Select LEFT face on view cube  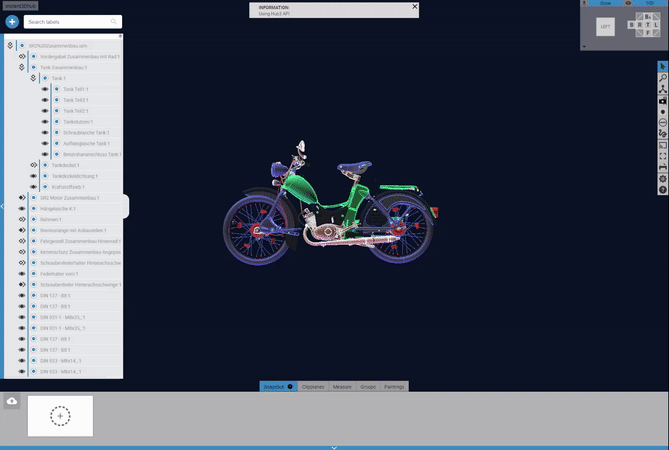(605, 28)
